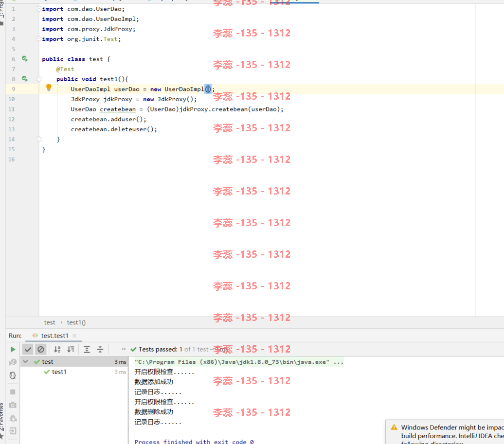504x444 pixels.
Task: Click the warning triangle in the notification
Action: click(394, 427)
